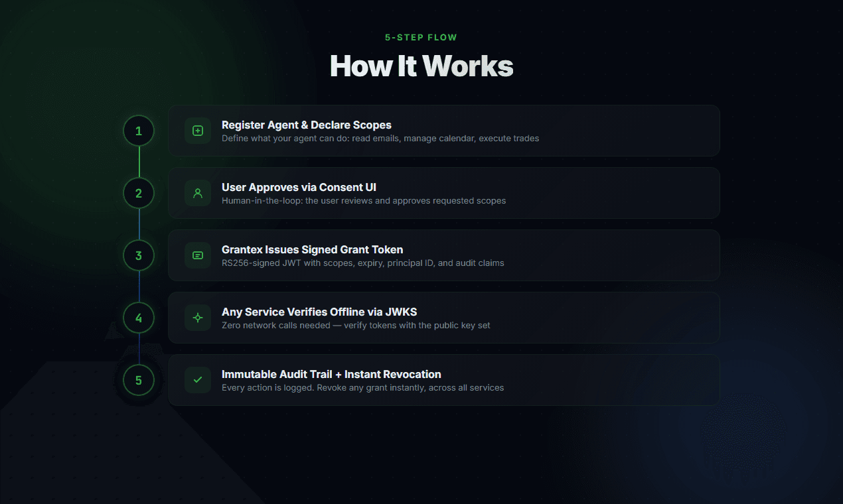Screen dimensions: 843x504
Task: Click the number 2 circle on the timeline
Action: click(x=138, y=193)
